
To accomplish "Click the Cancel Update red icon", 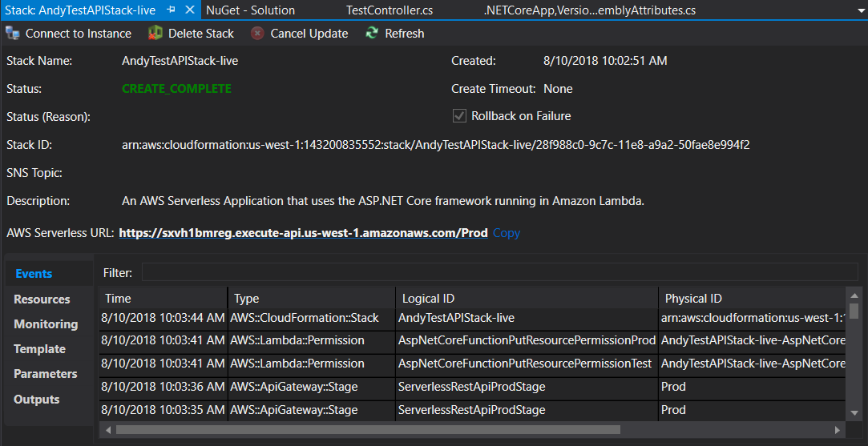I will 257,34.
